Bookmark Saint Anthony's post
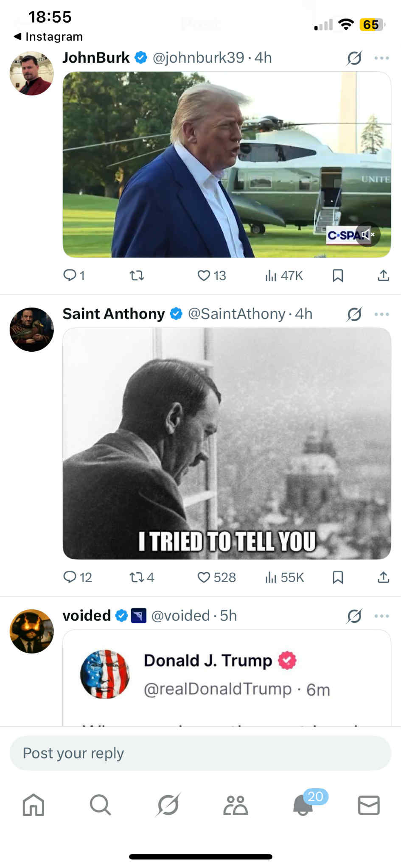This screenshot has width=401, height=868. click(x=338, y=577)
